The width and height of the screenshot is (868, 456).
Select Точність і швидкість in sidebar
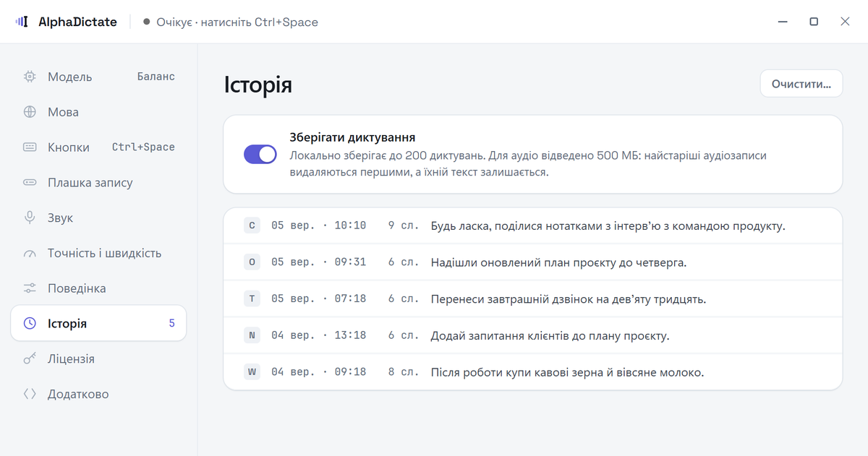98,253
